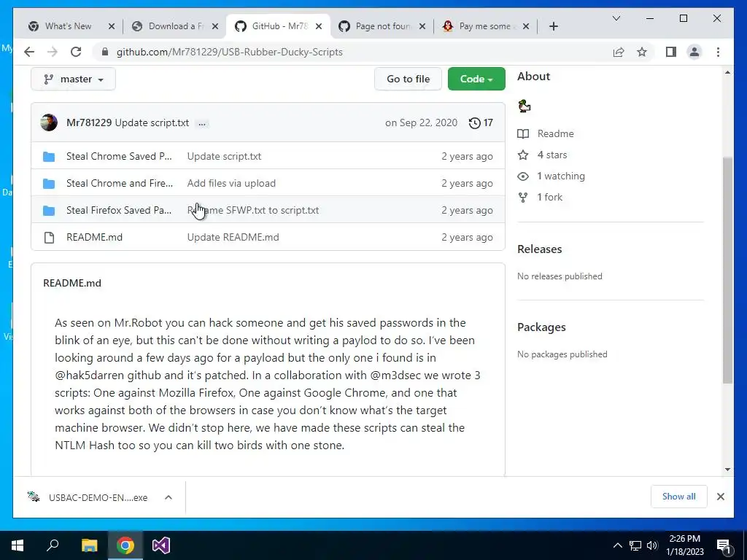This screenshot has height=560, width=747.
Task: Expand download item options chevron
Action: (x=169, y=497)
